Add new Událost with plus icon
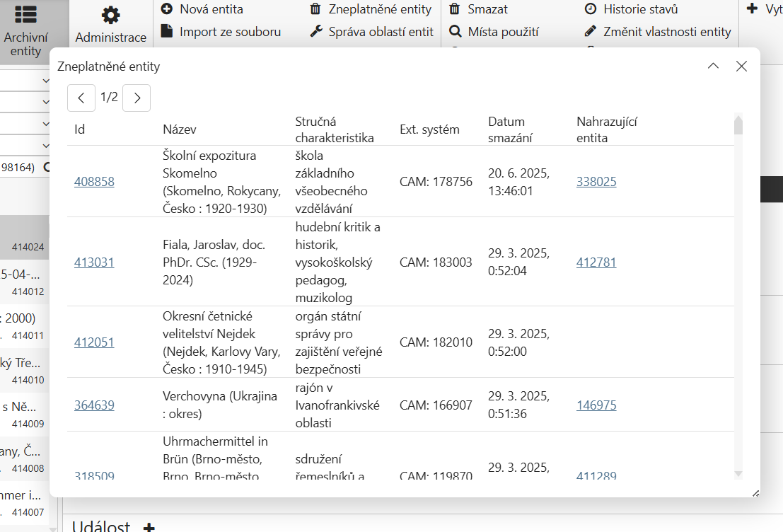783x532 pixels. [x=149, y=527]
